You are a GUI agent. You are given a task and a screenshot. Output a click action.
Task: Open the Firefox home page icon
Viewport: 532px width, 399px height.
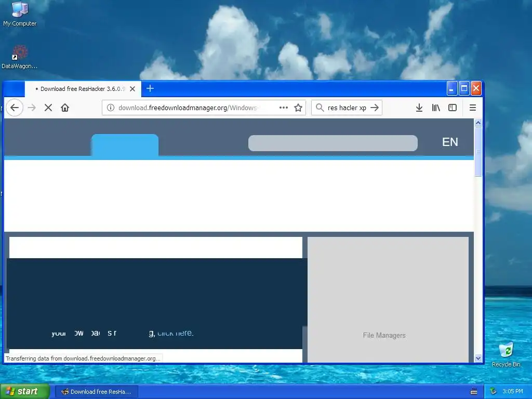(x=65, y=108)
